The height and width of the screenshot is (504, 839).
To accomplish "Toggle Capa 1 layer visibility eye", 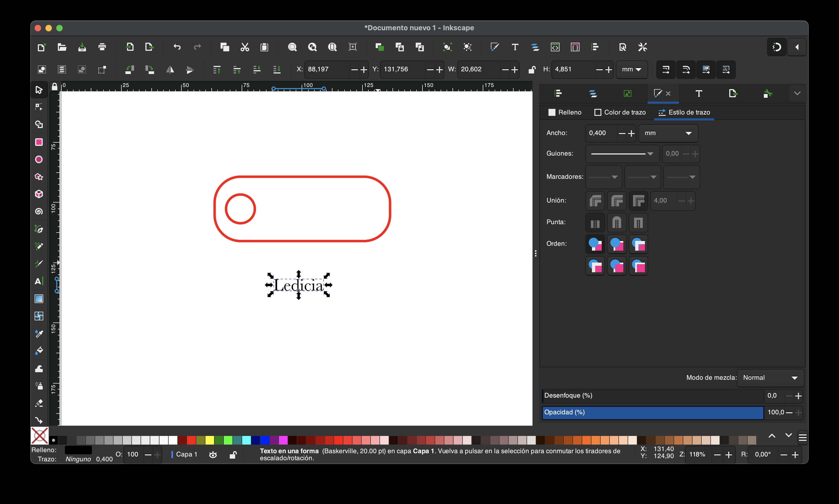I will click(x=213, y=455).
